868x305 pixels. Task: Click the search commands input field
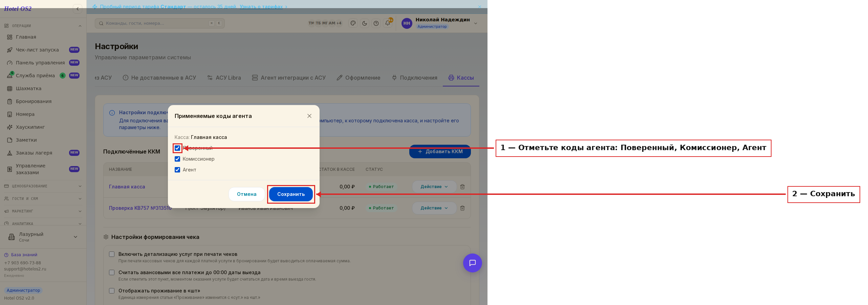(160, 23)
